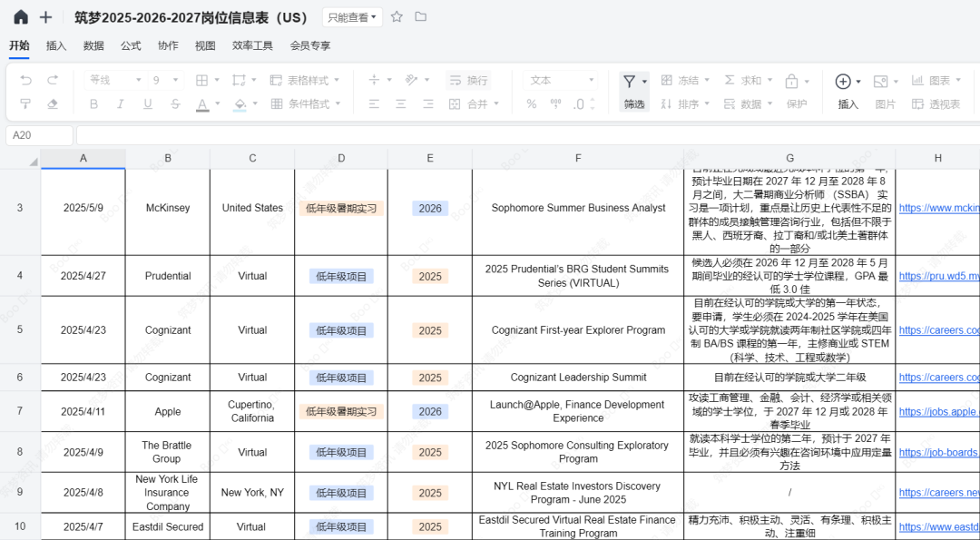This screenshot has height=540, width=980.
Task: Open The Brattle Group job-boards link
Action: 939,452
